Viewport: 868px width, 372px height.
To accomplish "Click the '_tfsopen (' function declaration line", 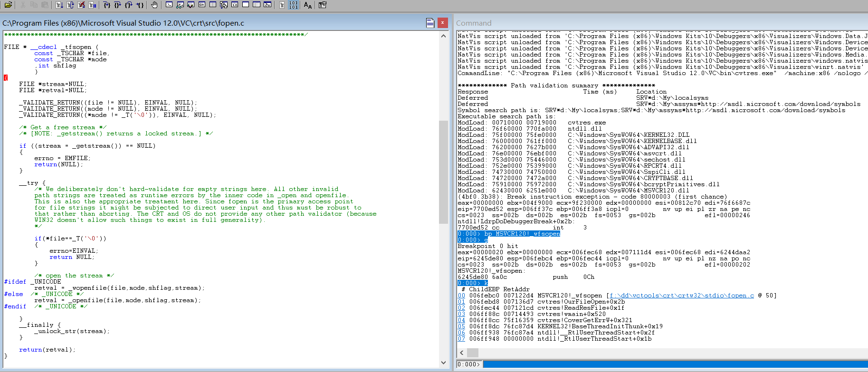I will coord(51,47).
